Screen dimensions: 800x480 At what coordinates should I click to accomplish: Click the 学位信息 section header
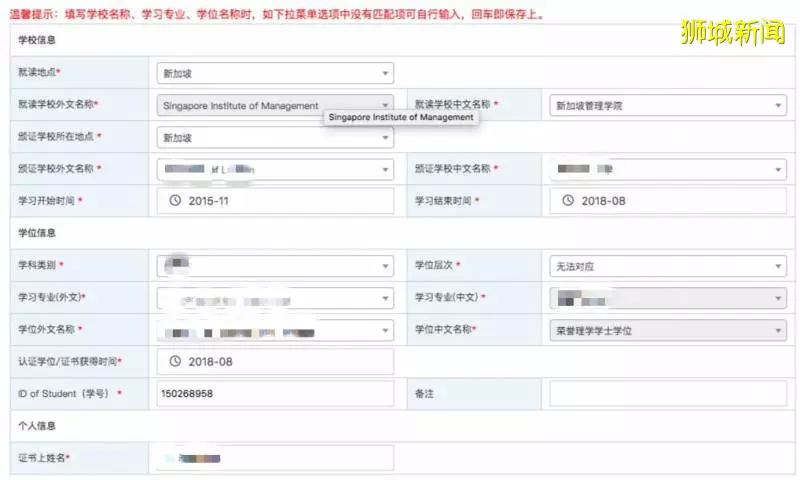click(37, 233)
